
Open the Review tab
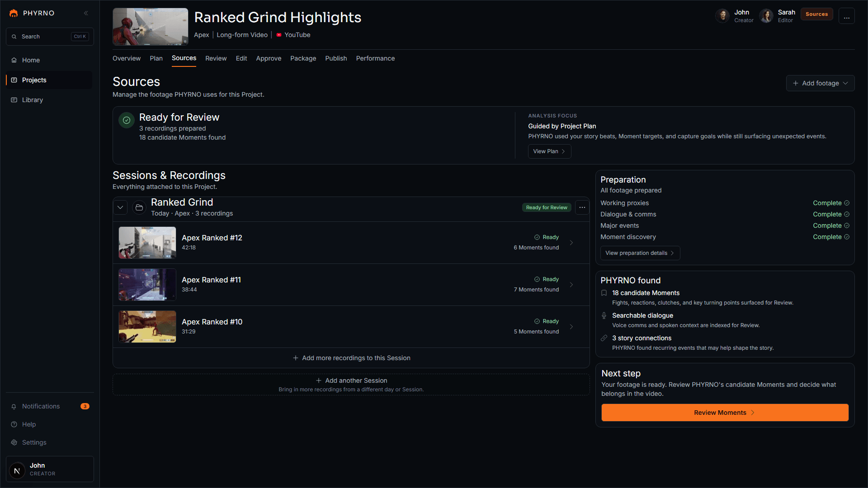[x=216, y=58]
